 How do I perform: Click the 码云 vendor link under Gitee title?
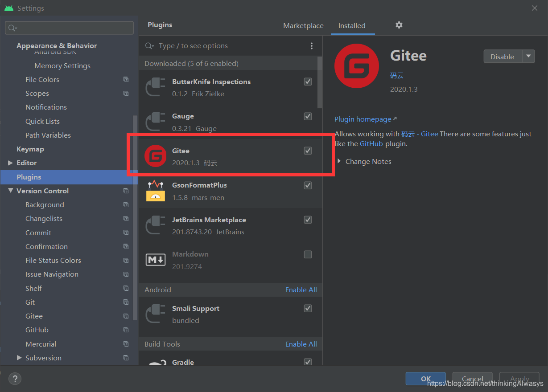(x=397, y=76)
